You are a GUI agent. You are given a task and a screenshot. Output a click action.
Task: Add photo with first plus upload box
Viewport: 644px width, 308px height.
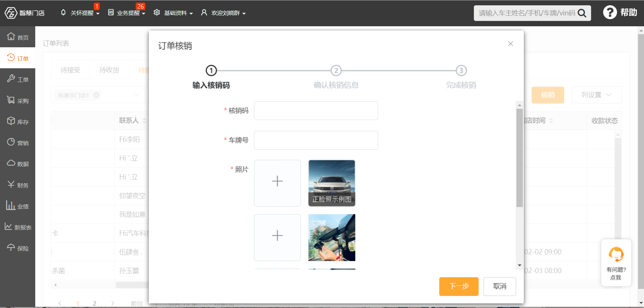pos(277,183)
